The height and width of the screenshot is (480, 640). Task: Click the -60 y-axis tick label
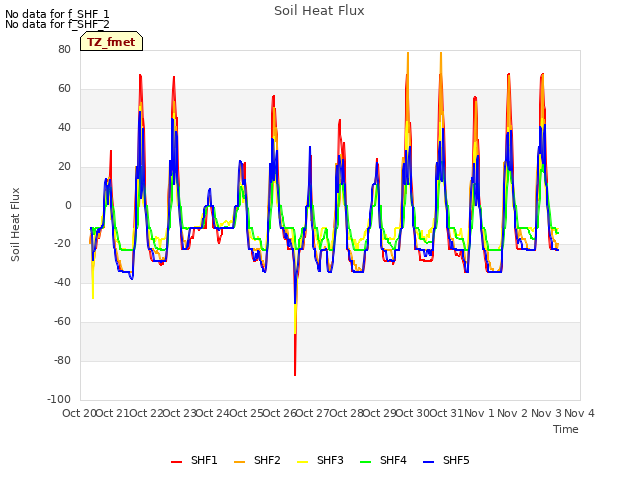pos(62,321)
